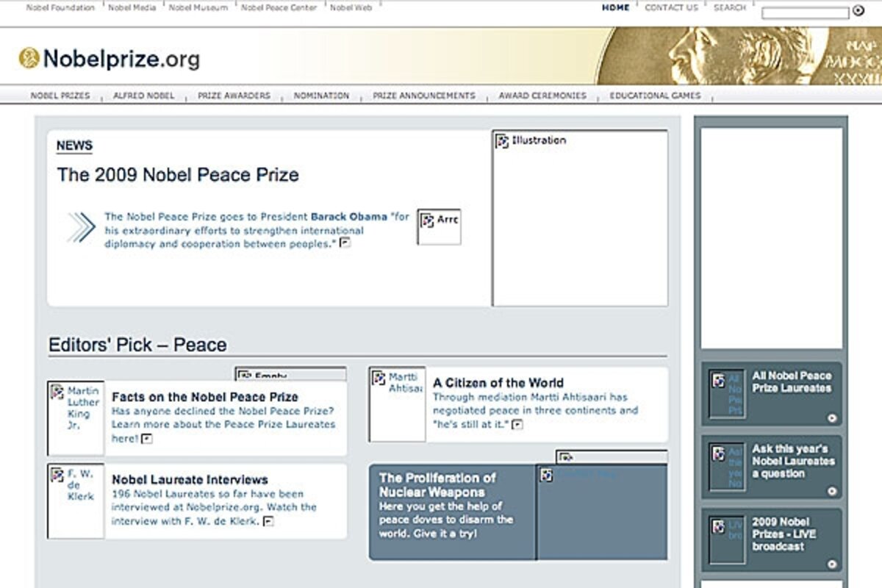This screenshot has width=882, height=588.
Task: Open the Barack Obama link
Action: click(348, 217)
